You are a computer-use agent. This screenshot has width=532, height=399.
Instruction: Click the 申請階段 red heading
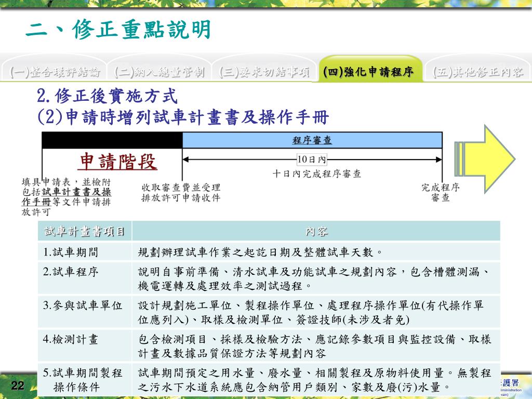[118, 162]
